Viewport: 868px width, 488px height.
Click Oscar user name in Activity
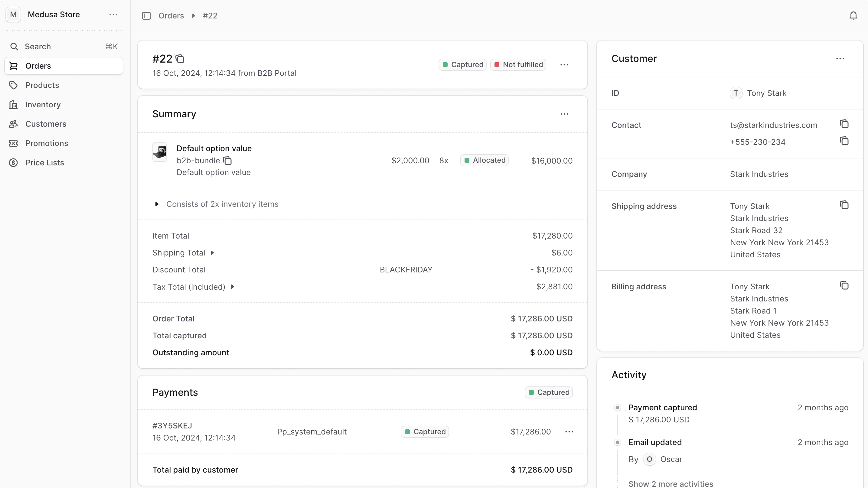671,459
